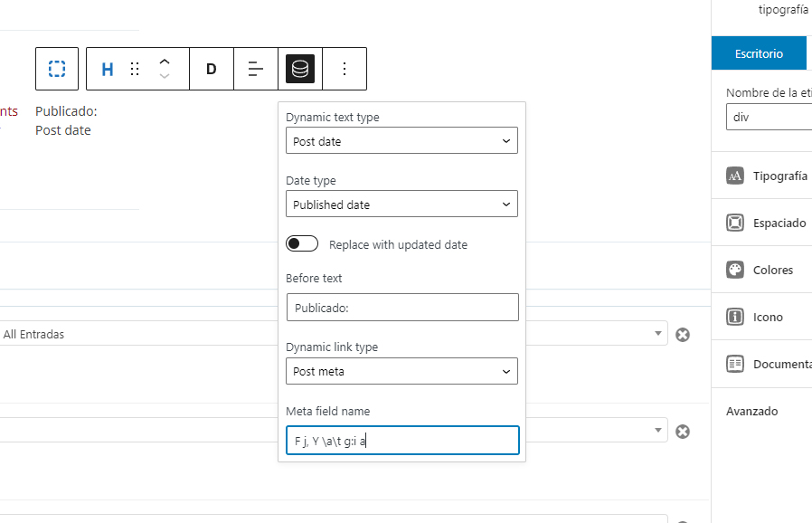Remove the second rule row below All Entradas
The width and height of the screenshot is (812, 523).
coord(683,432)
